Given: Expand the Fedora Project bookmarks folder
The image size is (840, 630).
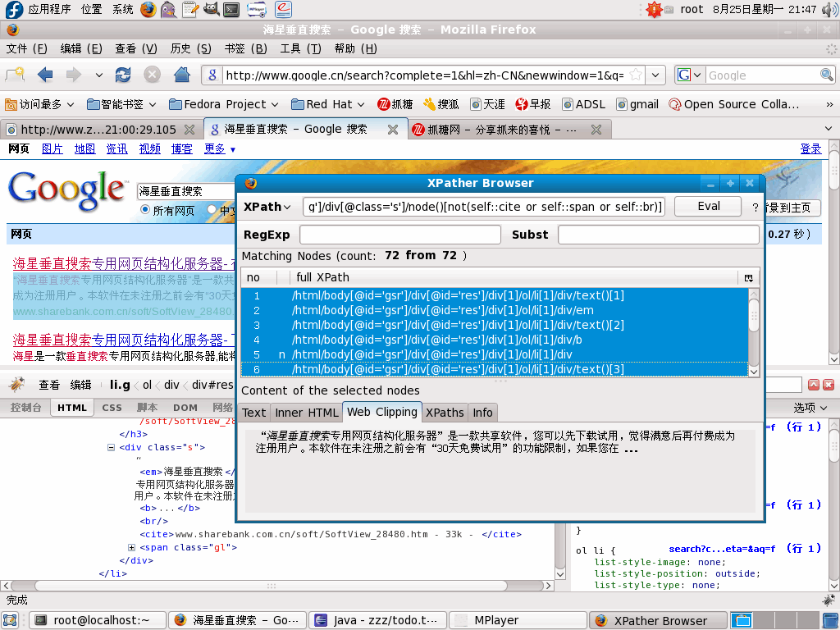Looking at the screenshot, I should [224, 104].
